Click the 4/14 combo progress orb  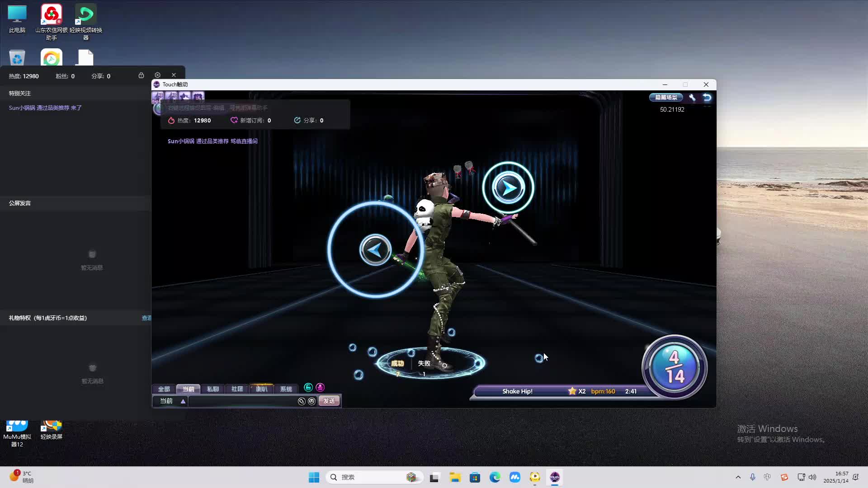[674, 367]
